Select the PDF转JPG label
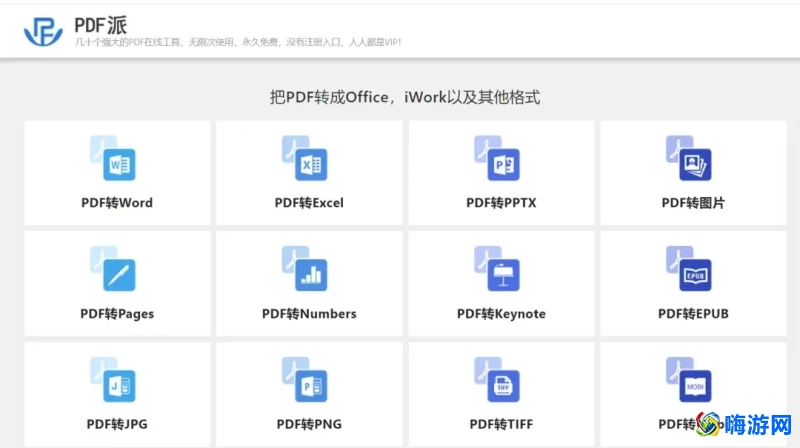 [117, 424]
